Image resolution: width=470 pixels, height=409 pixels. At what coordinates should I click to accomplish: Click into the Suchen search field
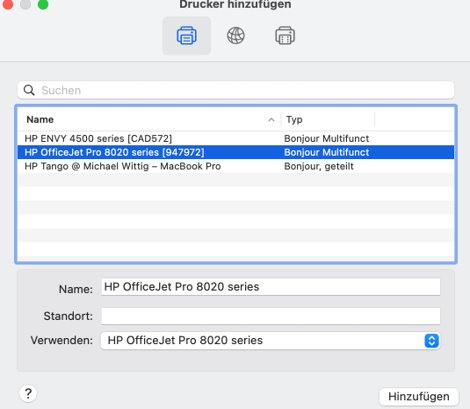point(236,90)
